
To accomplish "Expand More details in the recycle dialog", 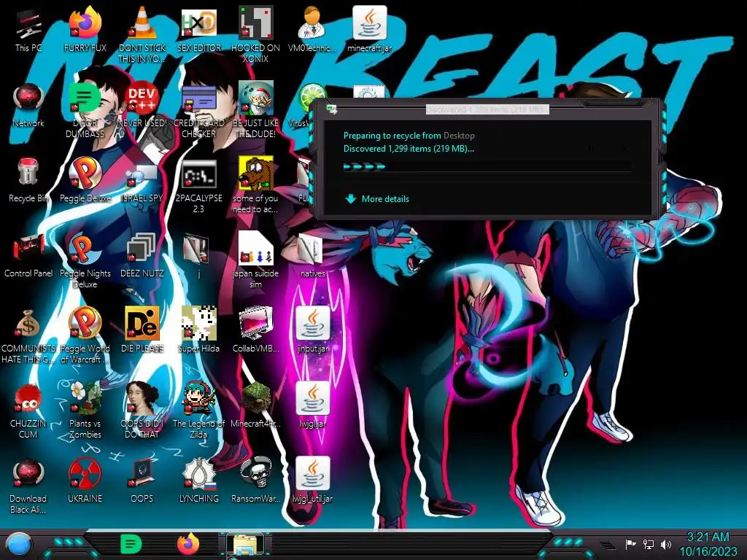I will click(x=377, y=199).
